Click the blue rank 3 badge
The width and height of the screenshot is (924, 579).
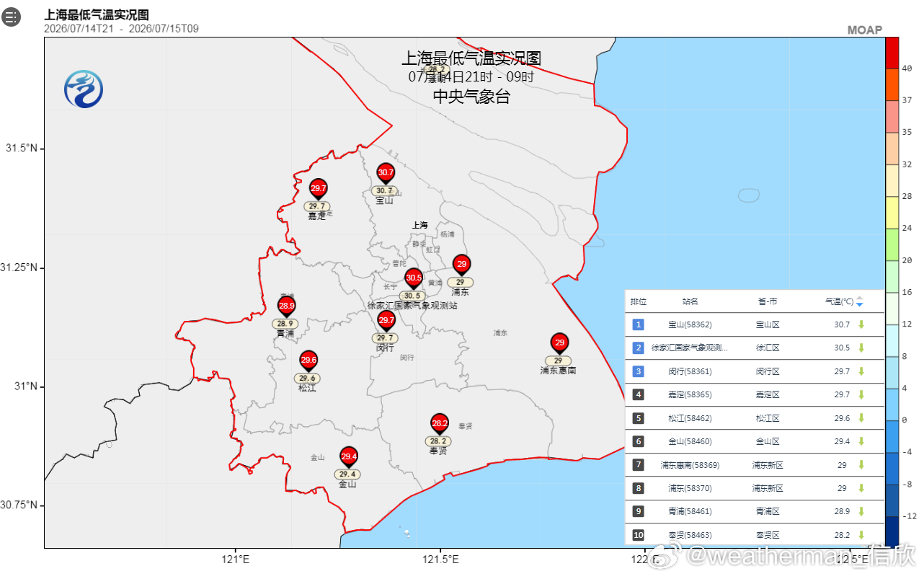[x=638, y=371]
